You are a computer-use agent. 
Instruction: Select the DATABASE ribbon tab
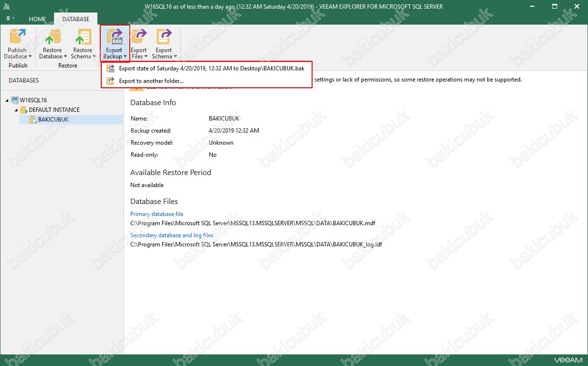76,19
